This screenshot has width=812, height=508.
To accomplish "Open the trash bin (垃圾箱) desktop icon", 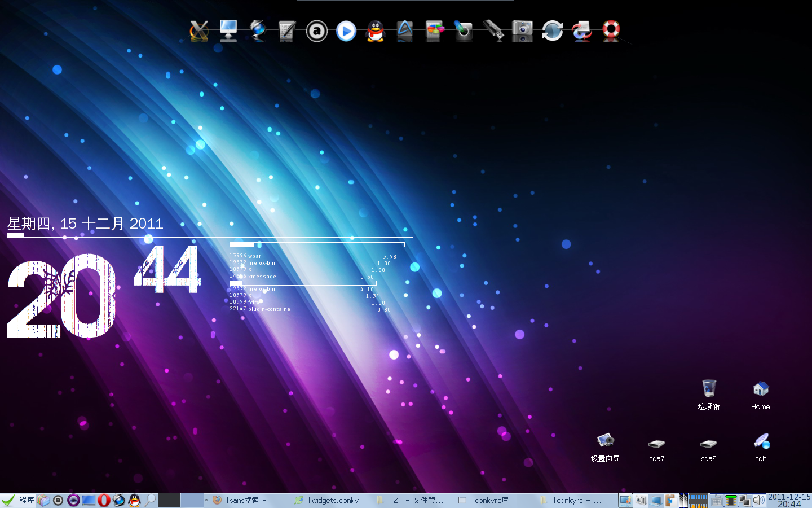I will click(709, 395).
